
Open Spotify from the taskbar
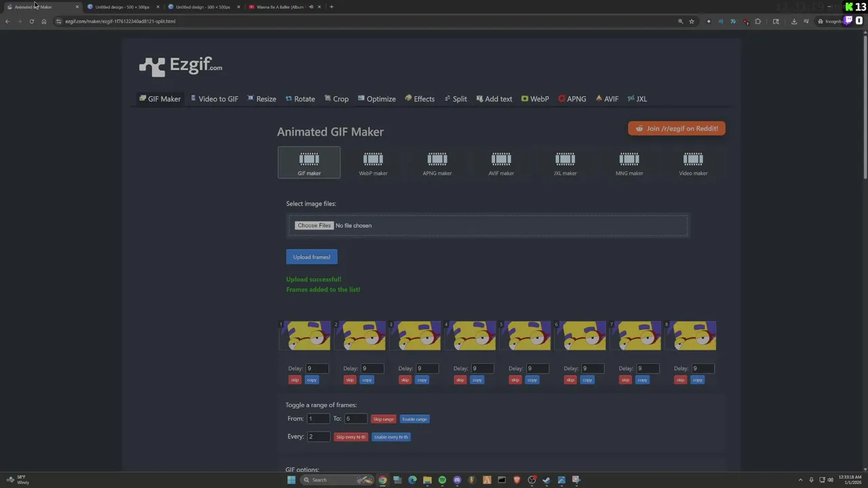pyautogui.click(x=442, y=480)
